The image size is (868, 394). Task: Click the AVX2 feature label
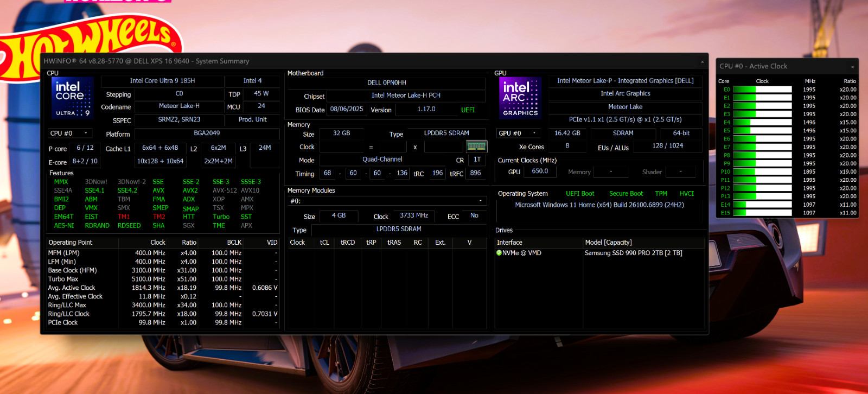(x=190, y=190)
